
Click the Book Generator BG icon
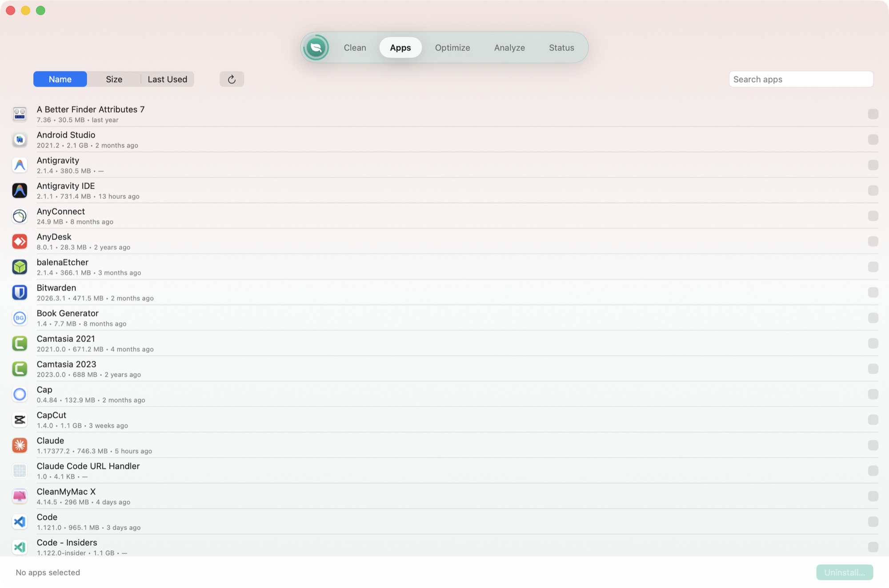[x=20, y=318]
